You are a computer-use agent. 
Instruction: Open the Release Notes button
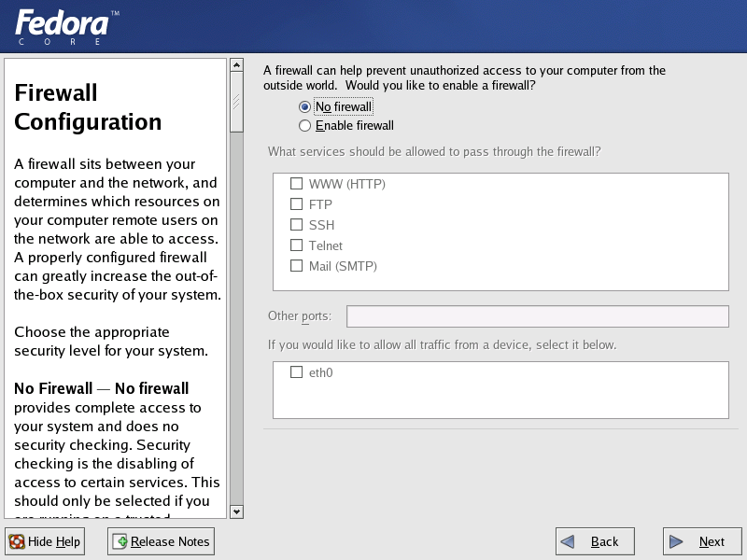pyautogui.click(x=161, y=542)
